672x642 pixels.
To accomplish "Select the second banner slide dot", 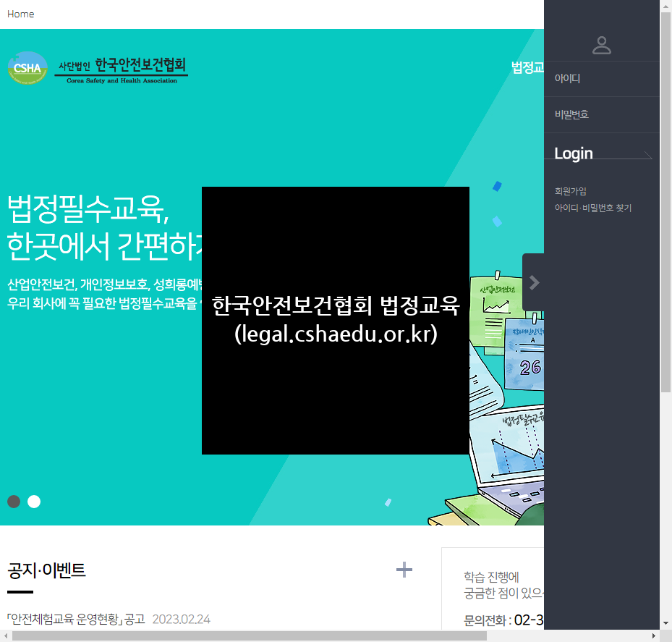I will tap(34, 502).
